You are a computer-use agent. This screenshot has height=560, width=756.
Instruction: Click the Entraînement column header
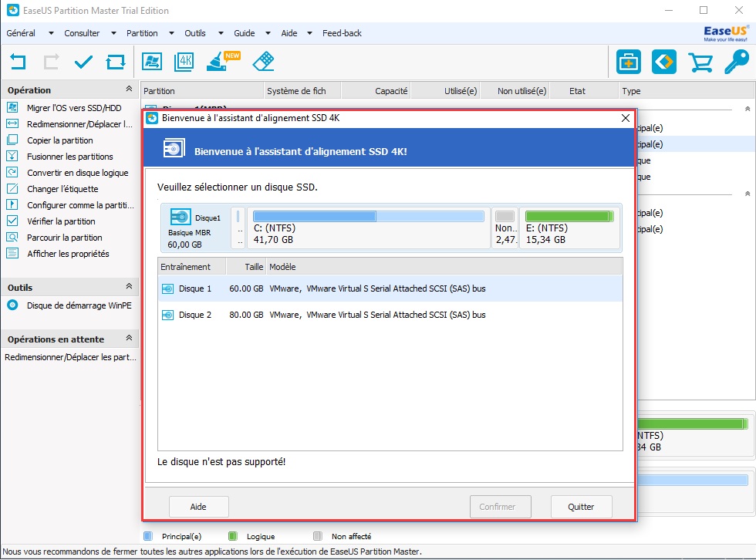click(x=191, y=267)
